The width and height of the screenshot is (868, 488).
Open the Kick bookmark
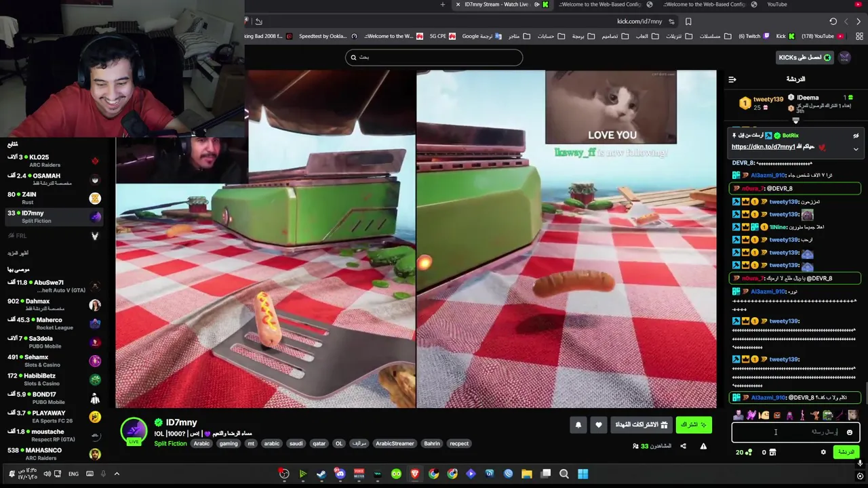(785, 36)
